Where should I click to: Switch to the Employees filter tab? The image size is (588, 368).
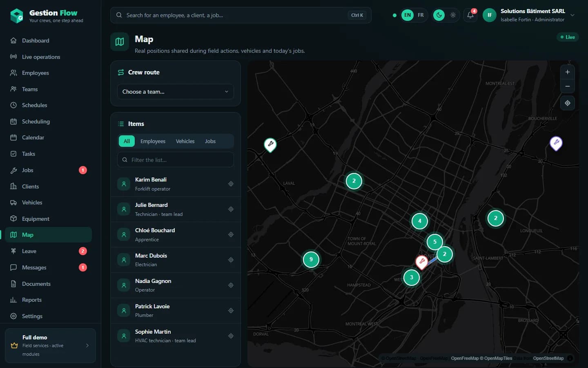[x=153, y=141]
